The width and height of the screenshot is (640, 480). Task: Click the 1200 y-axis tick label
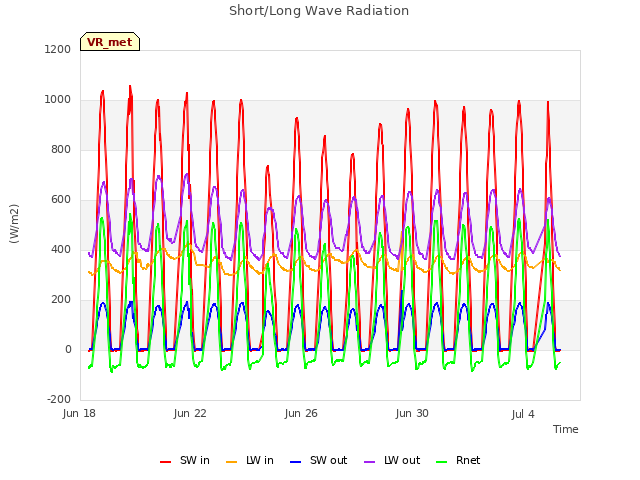coord(58,49)
